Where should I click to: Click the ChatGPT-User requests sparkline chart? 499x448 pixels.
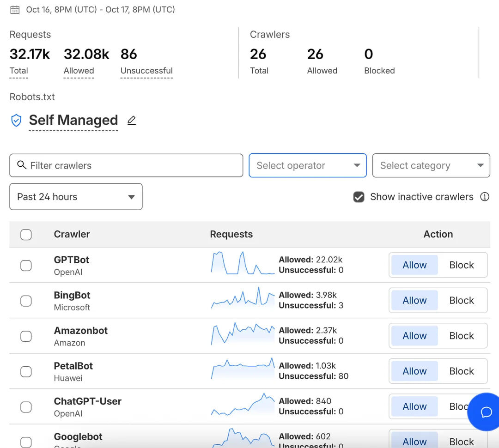pos(243,405)
